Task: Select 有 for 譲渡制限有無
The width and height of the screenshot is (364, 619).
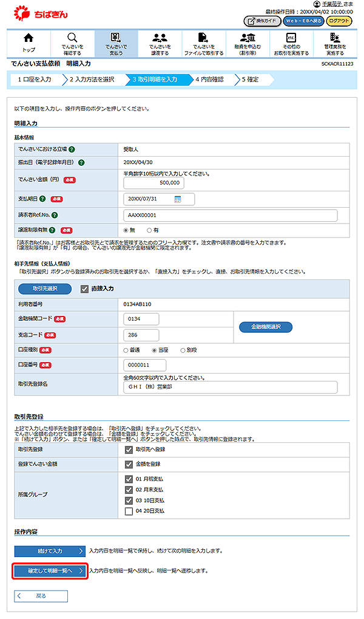Action: point(148,231)
